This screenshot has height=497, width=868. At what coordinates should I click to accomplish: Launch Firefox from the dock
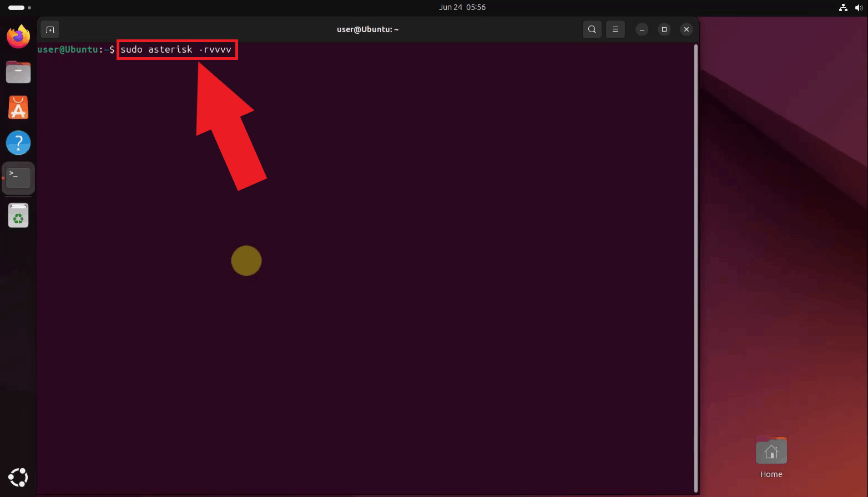[x=18, y=37]
